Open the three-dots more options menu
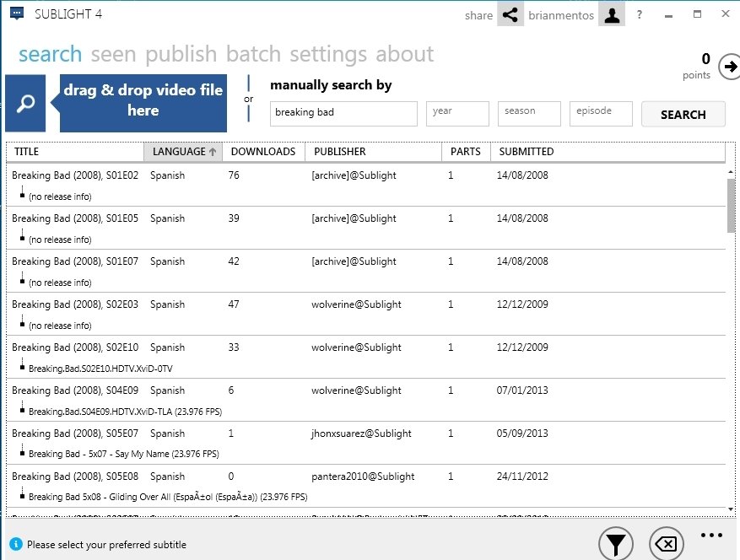Viewport: 740px width, 560px height. (x=711, y=535)
